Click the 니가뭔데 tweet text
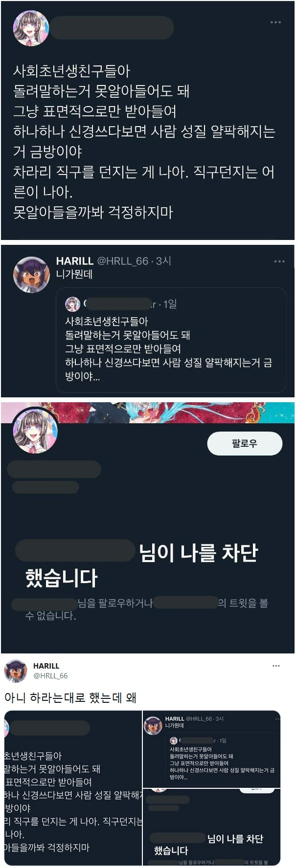Viewport: 297px width, 868px height. (x=74, y=274)
